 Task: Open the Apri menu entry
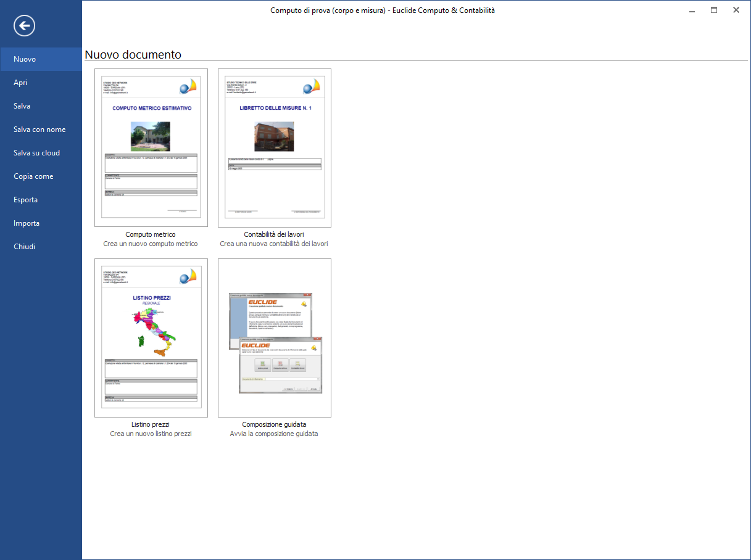coord(20,83)
